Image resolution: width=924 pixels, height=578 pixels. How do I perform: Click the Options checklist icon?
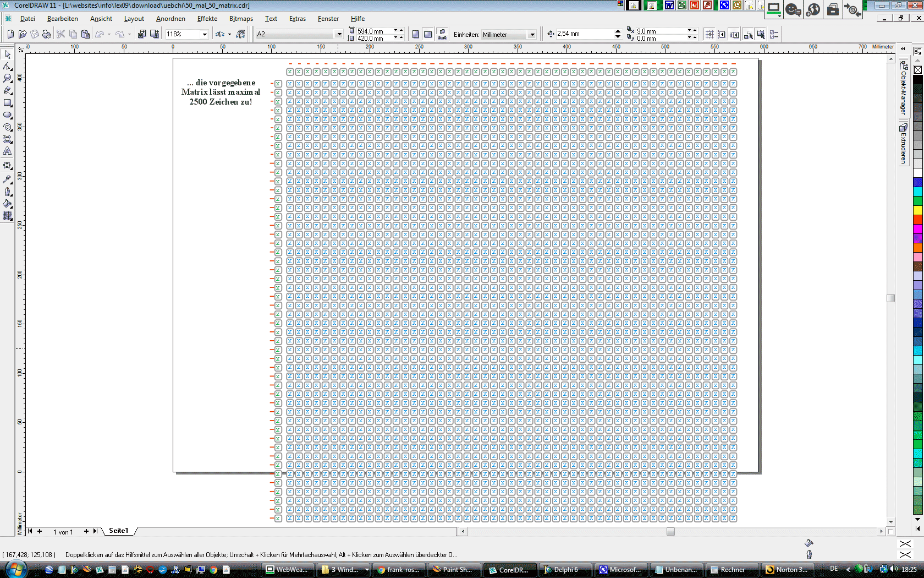774,35
